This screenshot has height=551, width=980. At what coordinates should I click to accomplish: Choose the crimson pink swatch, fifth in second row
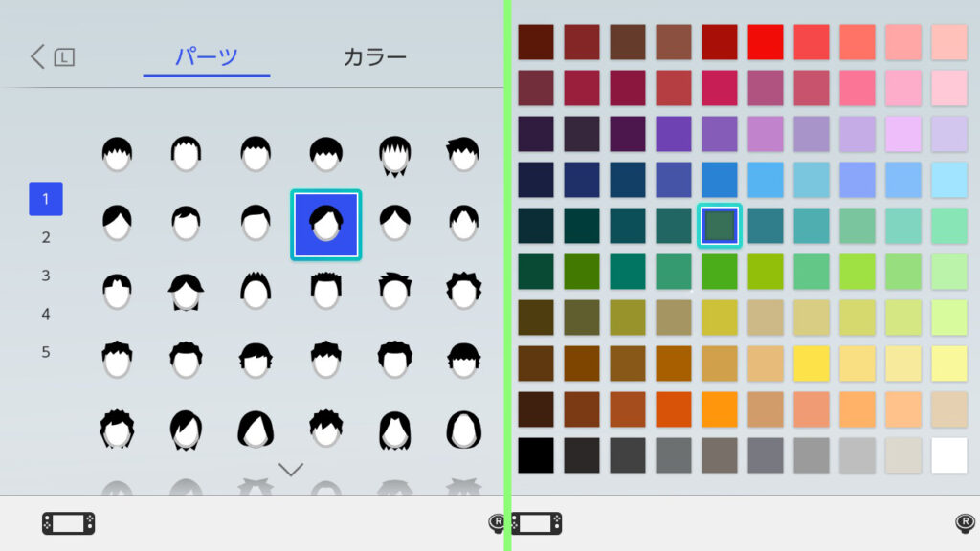click(720, 88)
